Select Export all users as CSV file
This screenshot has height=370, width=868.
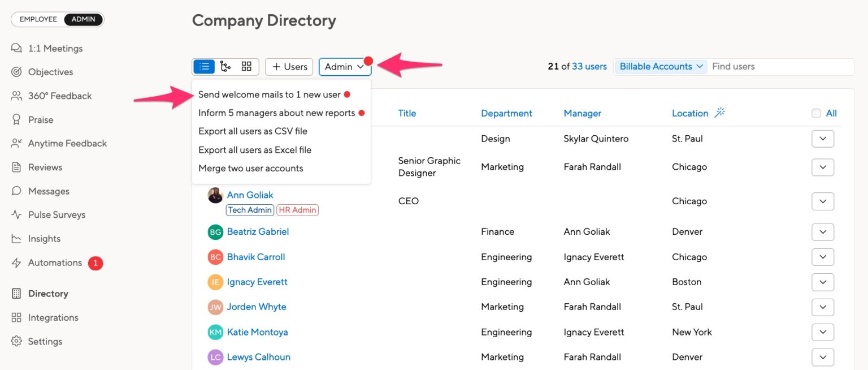253,131
